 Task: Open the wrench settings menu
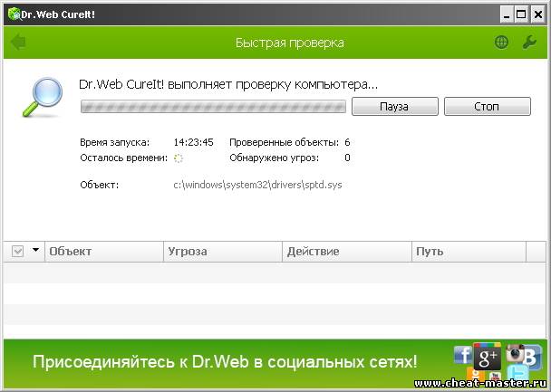tap(530, 43)
